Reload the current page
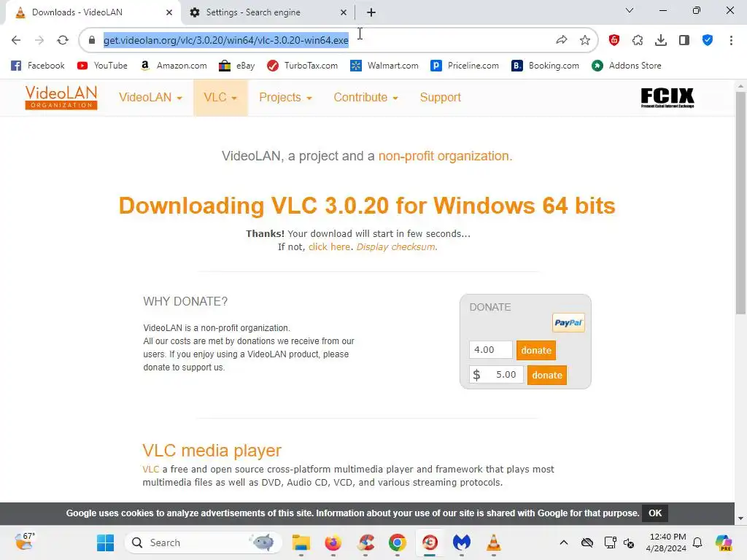Viewport: 747px width, 560px height. click(x=63, y=40)
